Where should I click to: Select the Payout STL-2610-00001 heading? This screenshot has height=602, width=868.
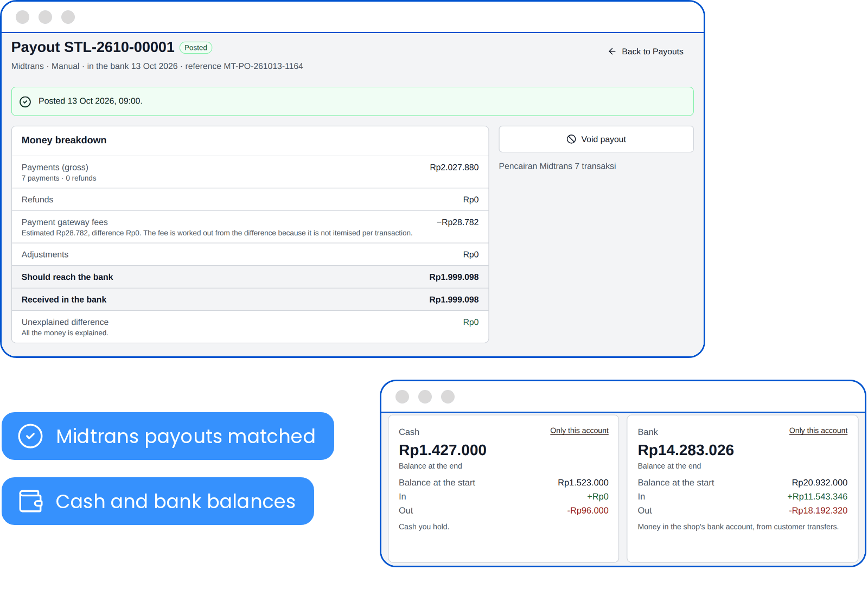(x=93, y=47)
